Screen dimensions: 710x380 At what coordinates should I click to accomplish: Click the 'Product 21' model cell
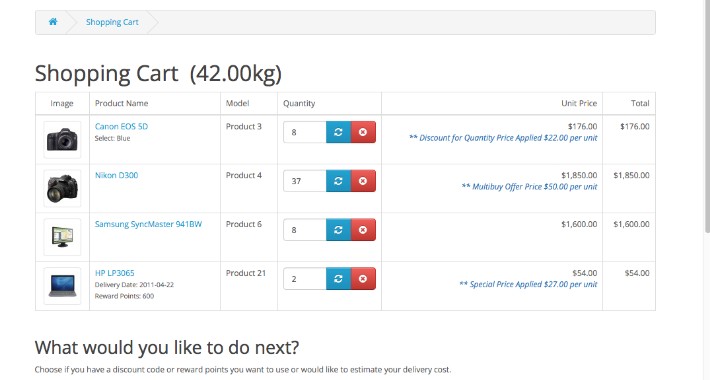click(245, 273)
